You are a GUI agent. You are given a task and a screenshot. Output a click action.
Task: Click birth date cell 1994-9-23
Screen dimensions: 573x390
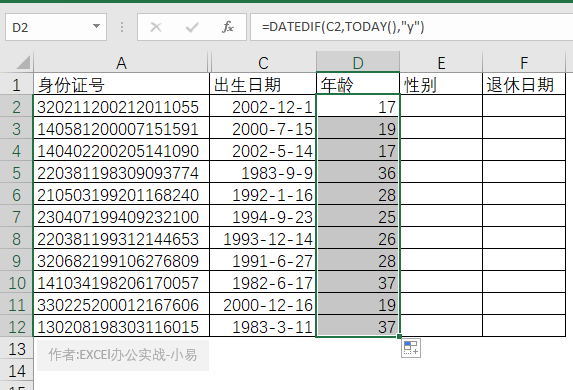263,216
